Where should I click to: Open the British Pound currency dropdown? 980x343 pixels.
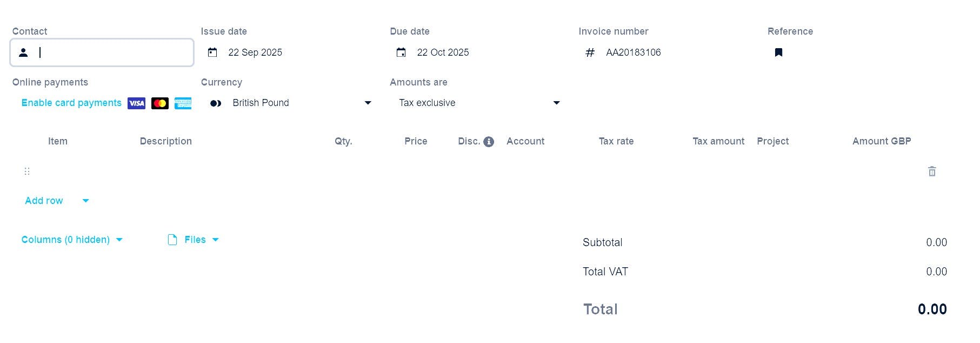(x=368, y=103)
